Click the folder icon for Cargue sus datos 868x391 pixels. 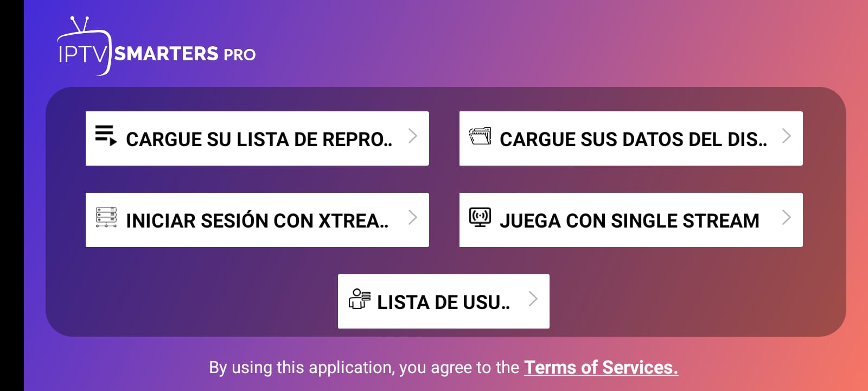click(480, 136)
